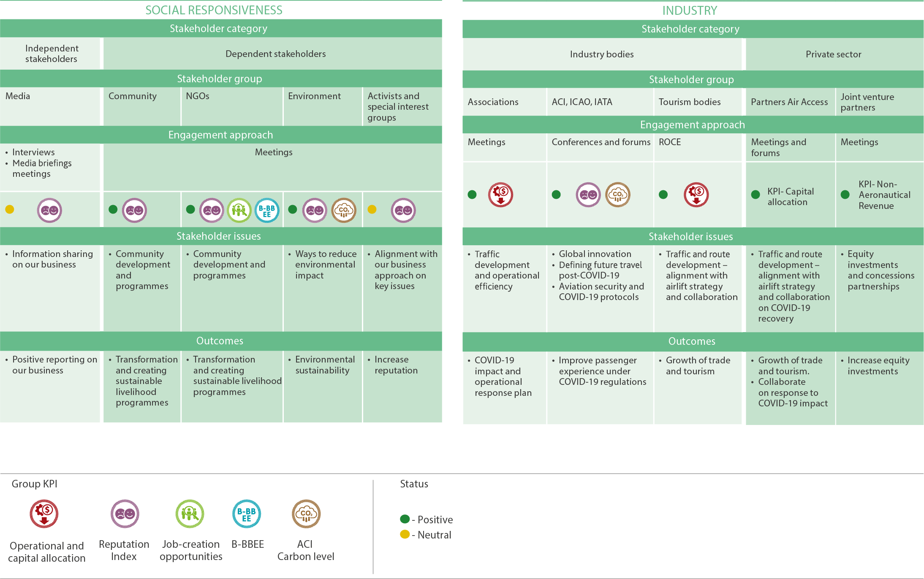Click the INDUSTRY heading
Viewport: 924px width, 579px height.
coord(690,11)
